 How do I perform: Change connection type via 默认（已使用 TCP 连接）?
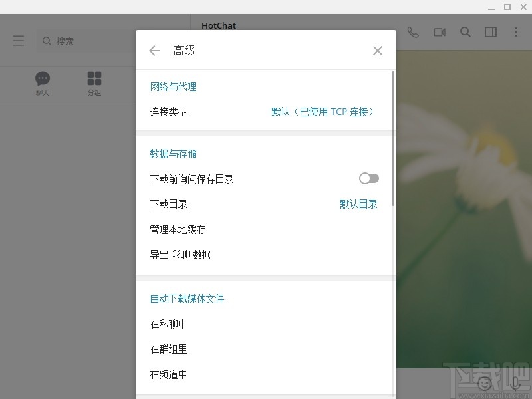coord(323,112)
